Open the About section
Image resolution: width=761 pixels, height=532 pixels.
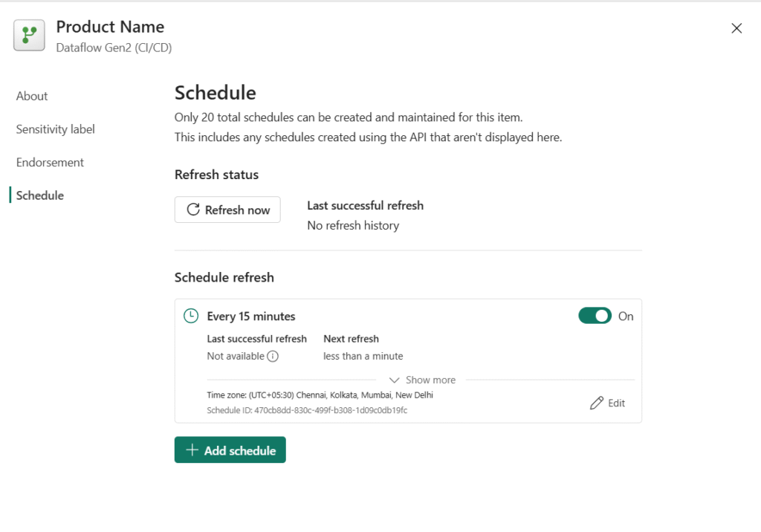(32, 96)
